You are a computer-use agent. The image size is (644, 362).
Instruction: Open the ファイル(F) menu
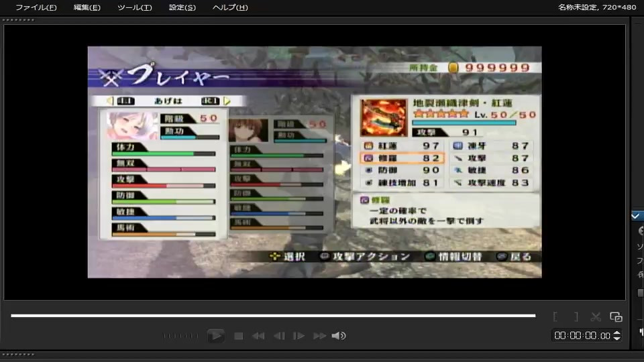tap(36, 7)
